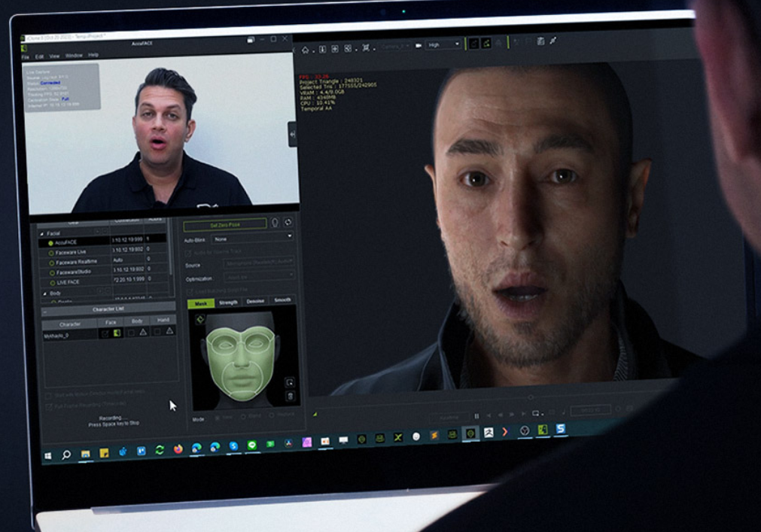This screenshot has width=761, height=532.
Task: Open Windows Start menu
Action: [48, 456]
